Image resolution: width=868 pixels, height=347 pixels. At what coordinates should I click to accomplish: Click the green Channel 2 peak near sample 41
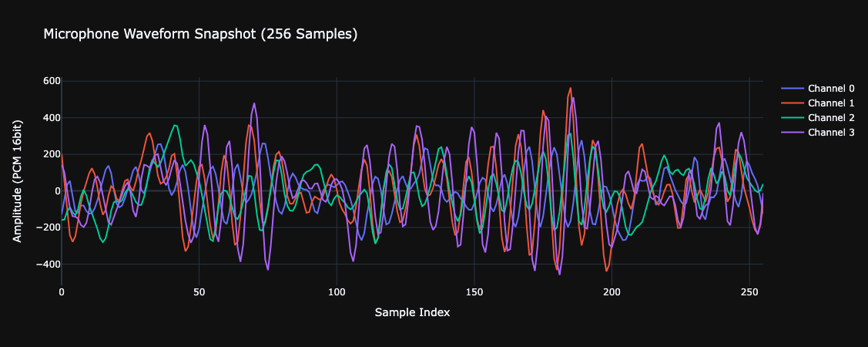(x=175, y=125)
